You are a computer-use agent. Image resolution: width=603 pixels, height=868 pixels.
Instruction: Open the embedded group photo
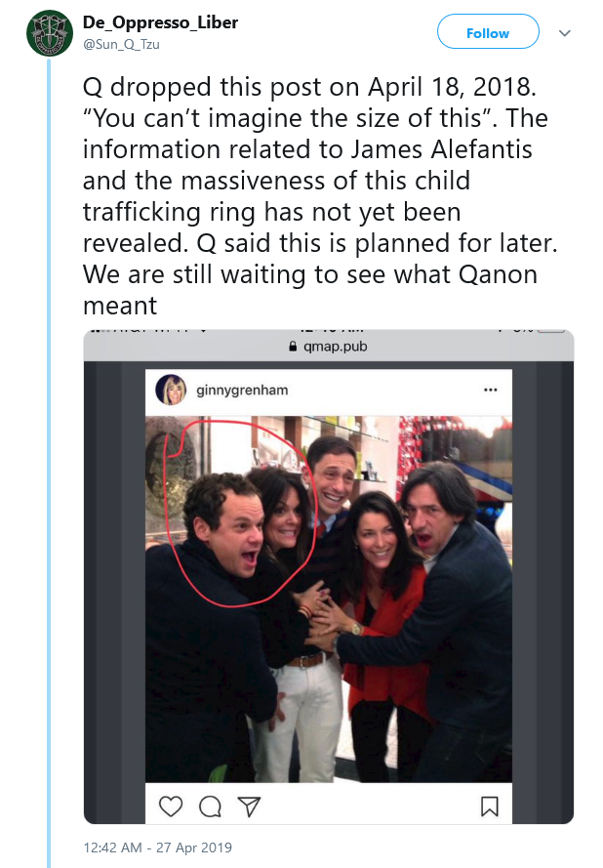[329, 599]
